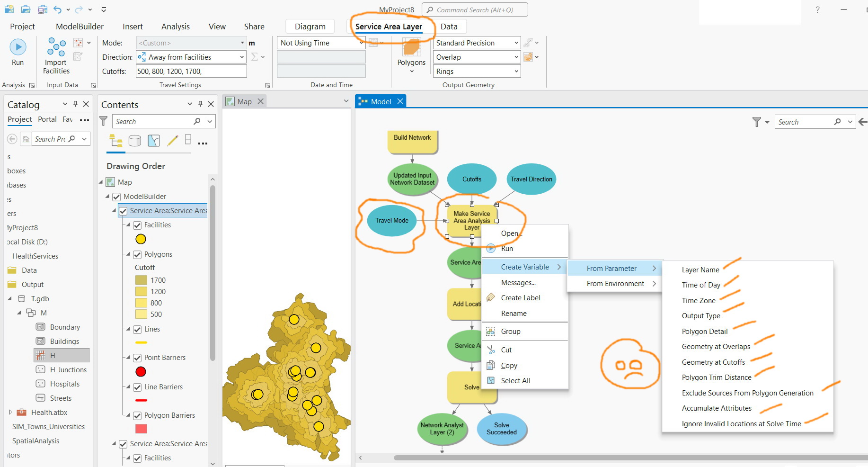Toggle visibility of the Facilities layer
868x467 pixels.
pos(137,225)
